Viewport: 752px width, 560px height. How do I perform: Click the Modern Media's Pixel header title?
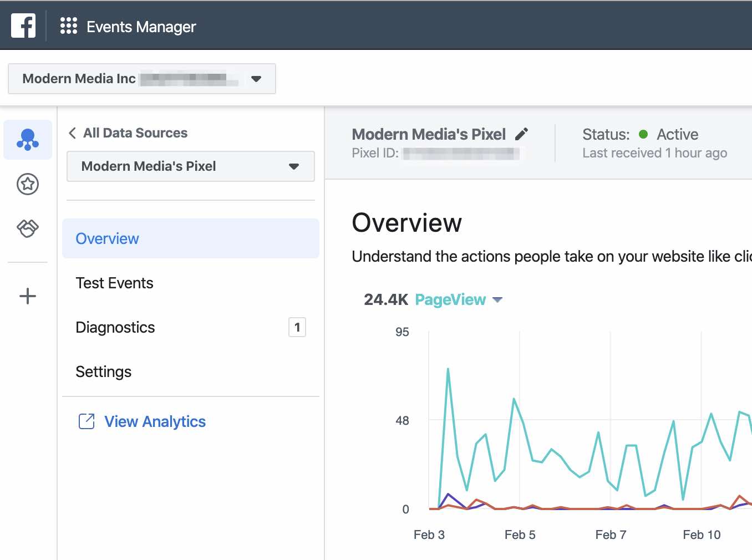[x=429, y=134]
